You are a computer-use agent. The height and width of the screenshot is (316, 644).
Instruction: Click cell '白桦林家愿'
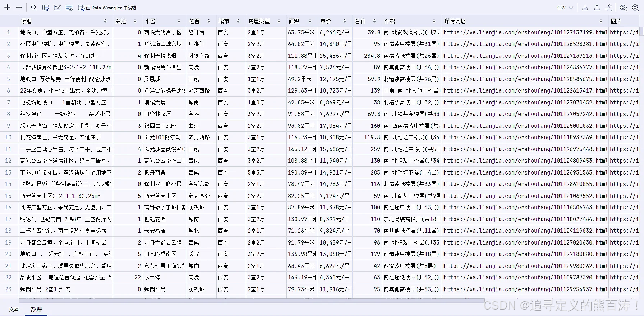[x=158, y=114]
